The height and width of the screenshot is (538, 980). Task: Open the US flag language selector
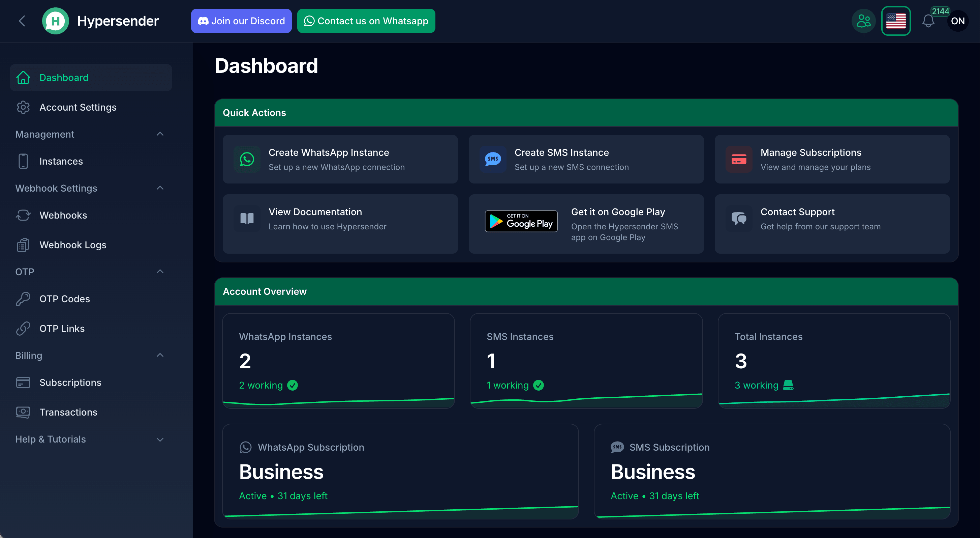click(896, 21)
